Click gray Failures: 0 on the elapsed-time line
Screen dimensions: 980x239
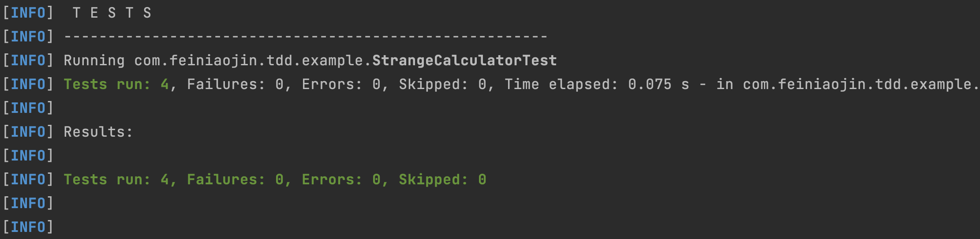(235, 84)
